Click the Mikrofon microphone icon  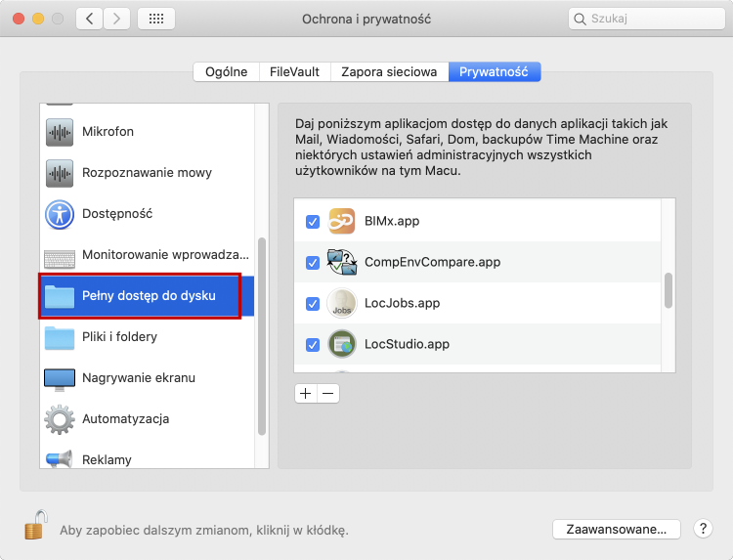pyautogui.click(x=60, y=132)
